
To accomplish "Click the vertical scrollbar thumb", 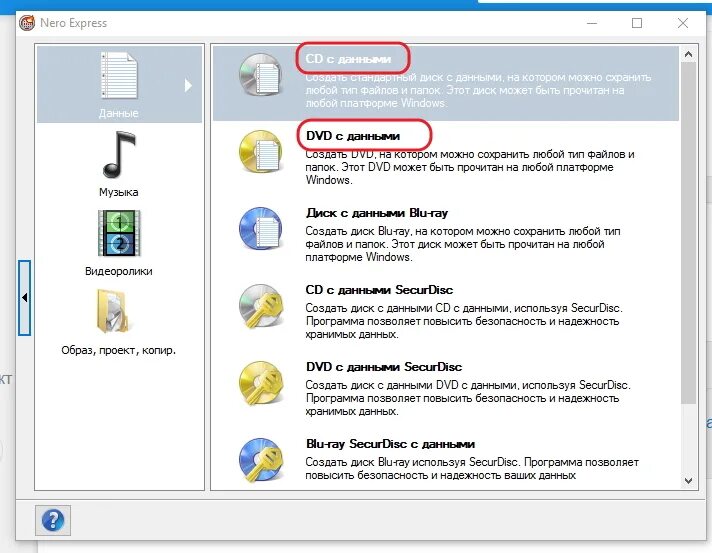I will (688, 232).
